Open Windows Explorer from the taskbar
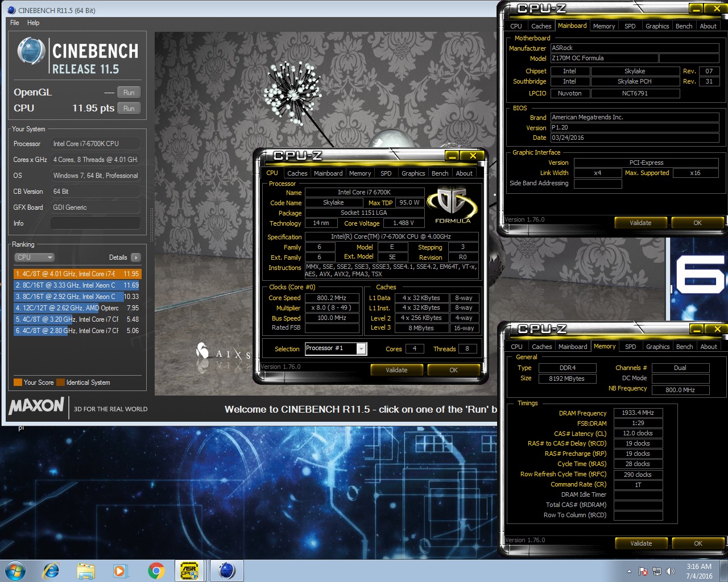The height and width of the screenshot is (582, 728). click(86, 571)
